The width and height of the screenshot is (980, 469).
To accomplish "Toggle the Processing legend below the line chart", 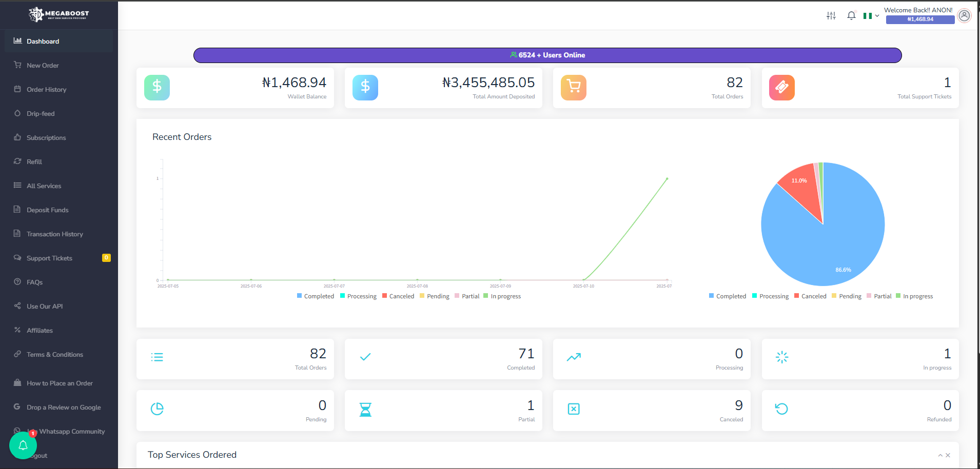I will [x=358, y=296].
